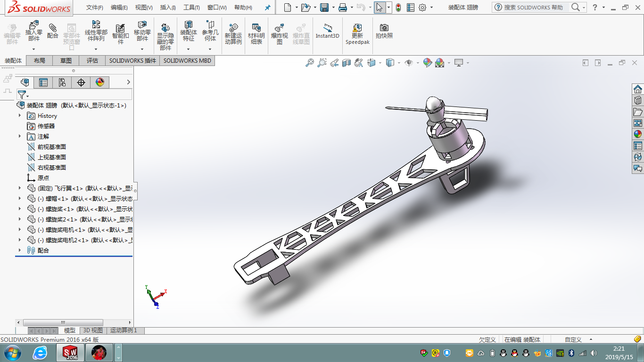This screenshot has width=644, height=362.
Task: Click the Section View icon
Action: tap(347, 62)
